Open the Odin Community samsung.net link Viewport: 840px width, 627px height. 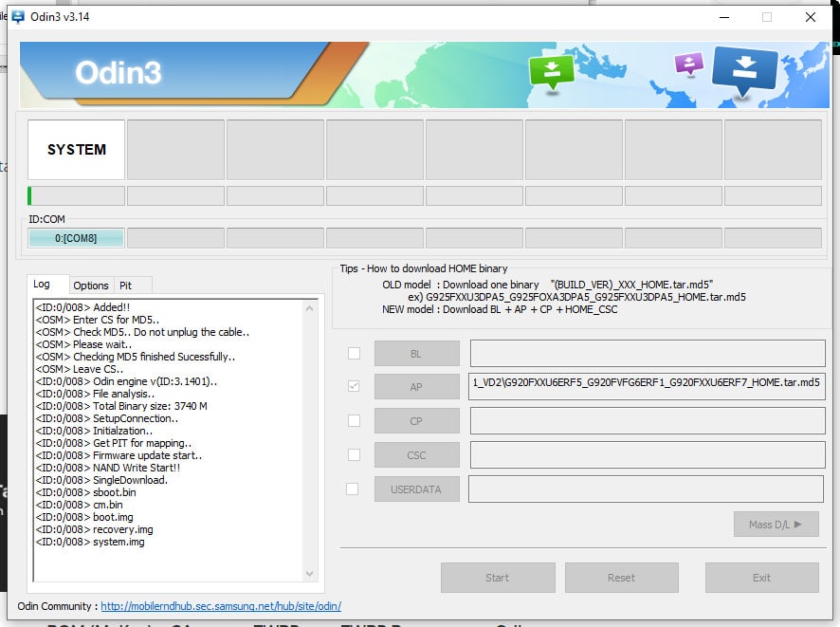(x=221, y=606)
